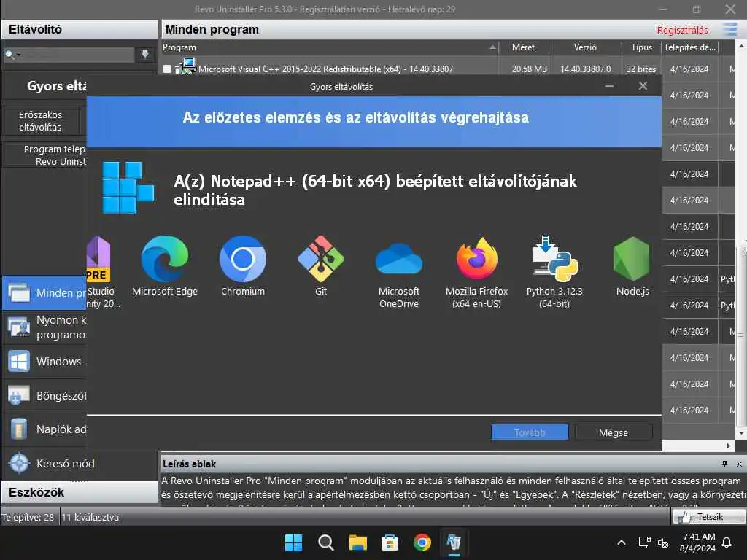Viewport: 747px width, 560px height.
Task: Expand the Eszközök section
Action: click(x=79, y=492)
